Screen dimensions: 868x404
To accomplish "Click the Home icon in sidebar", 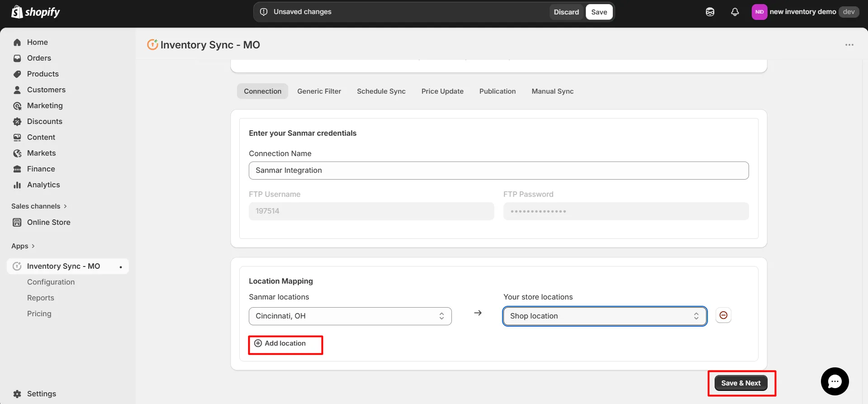I will (17, 42).
